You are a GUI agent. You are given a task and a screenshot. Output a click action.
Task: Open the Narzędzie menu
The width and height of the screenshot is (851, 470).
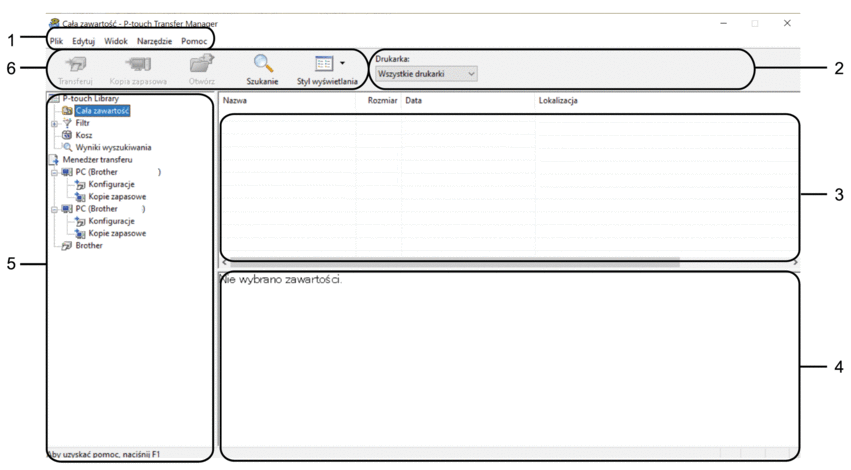coord(154,41)
